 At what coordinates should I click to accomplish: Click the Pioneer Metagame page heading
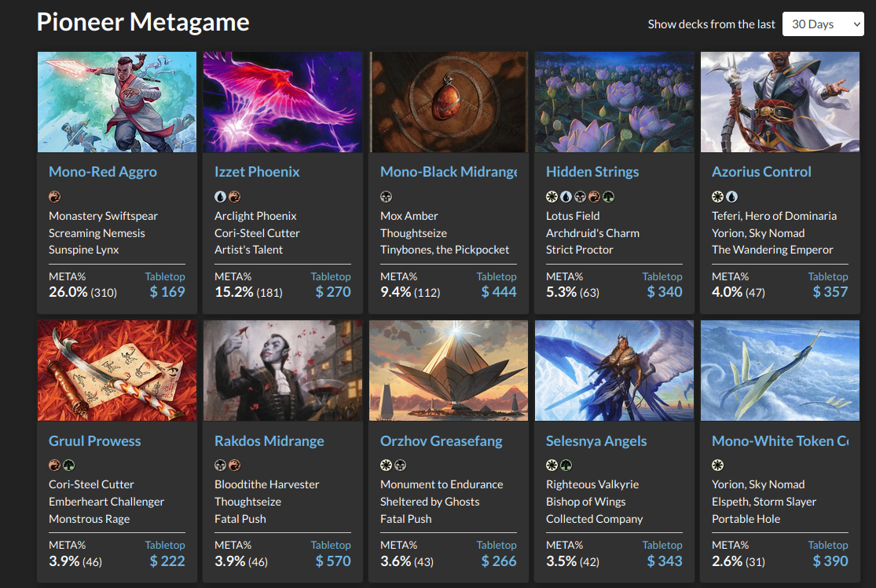click(x=143, y=22)
